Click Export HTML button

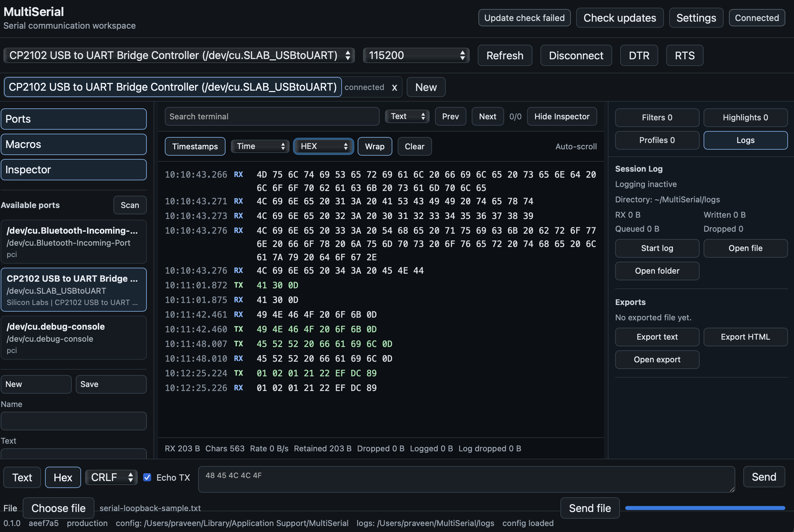pos(745,337)
